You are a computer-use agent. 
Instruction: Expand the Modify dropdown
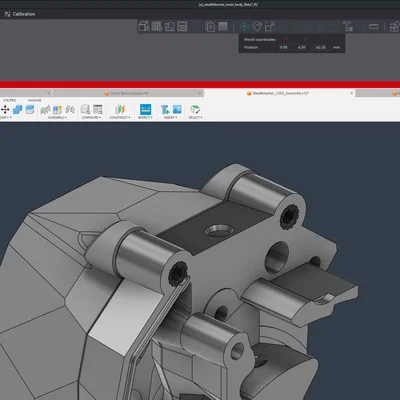(x=5, y=118)
